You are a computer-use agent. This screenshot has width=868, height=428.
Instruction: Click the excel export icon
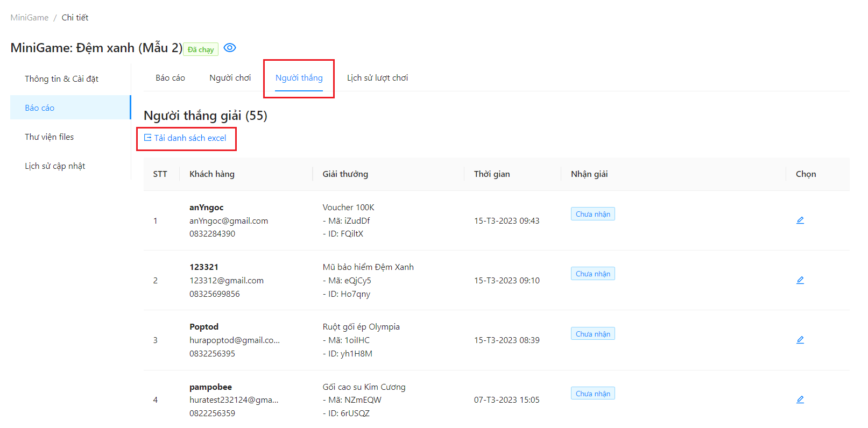(147, 138)
